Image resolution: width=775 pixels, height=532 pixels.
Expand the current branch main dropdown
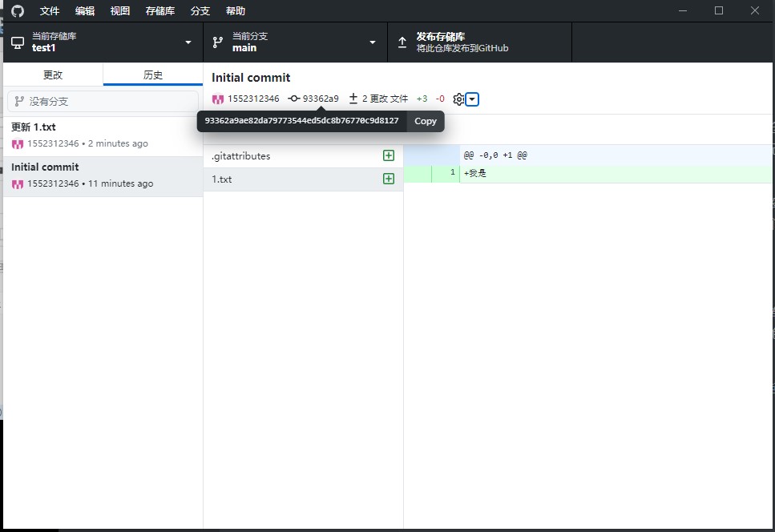tap(295, 42)
